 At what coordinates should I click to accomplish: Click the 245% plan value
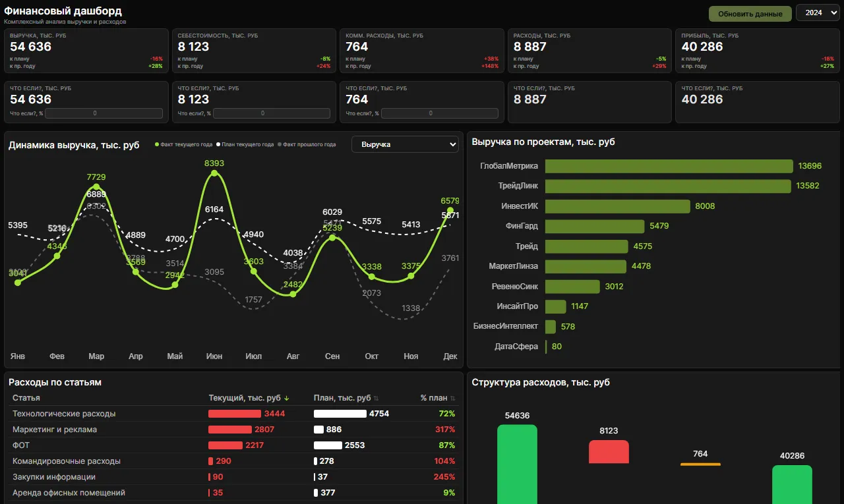[x=445, y=477]
